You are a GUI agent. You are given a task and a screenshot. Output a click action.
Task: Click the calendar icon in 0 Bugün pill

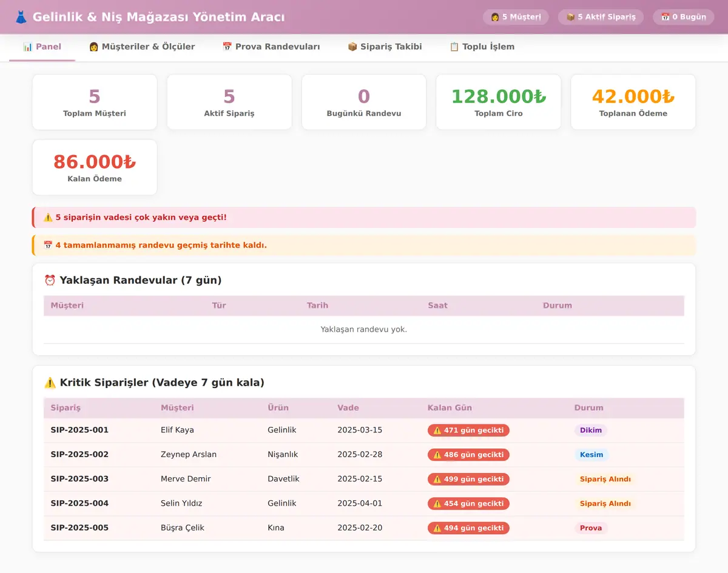pyautogui.click(x=665, y=17)
